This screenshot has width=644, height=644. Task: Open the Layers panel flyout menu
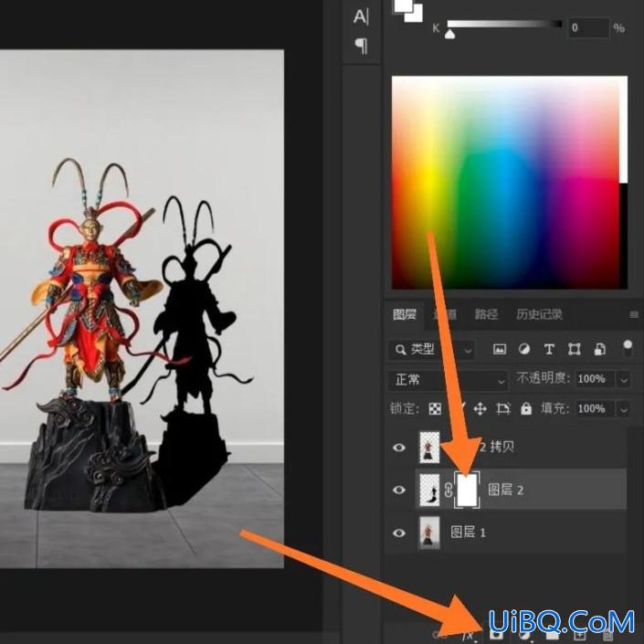pyautogui.click(x=634, y=314)
